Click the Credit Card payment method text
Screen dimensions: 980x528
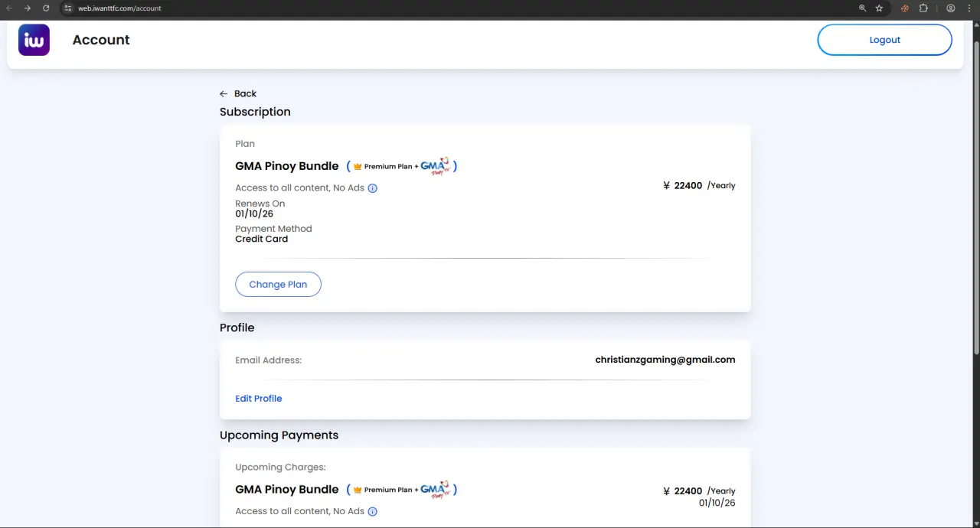coord(262,239)
